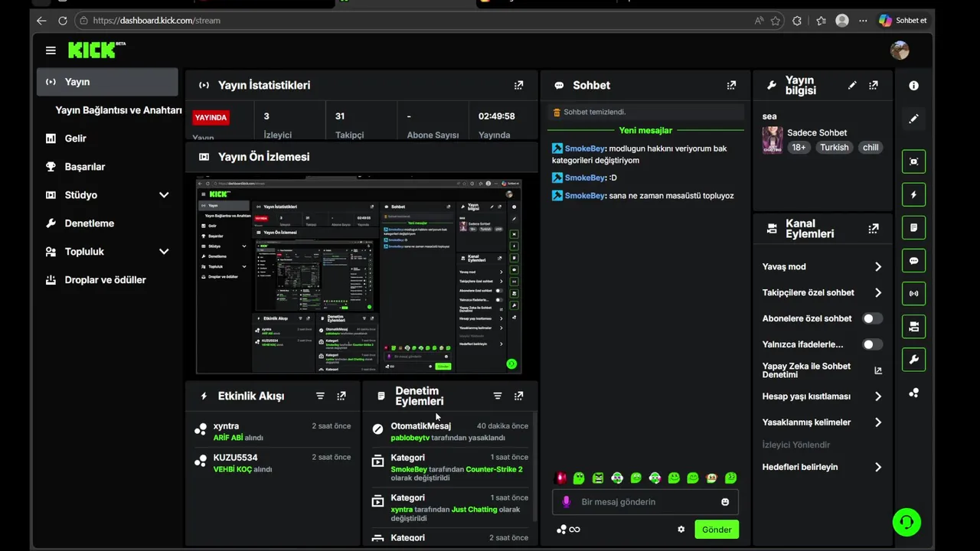The width and height of the screenshot is (980, 551).
Task: Open the hamburger menu next to KICK logo
Action: [x=51, y=51]
